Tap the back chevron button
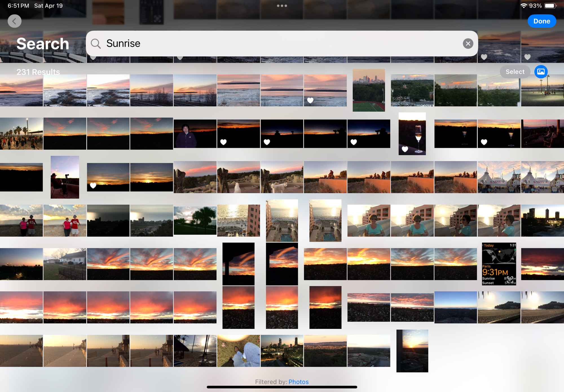The width and height of the screenshot is (564, 392). click(14, 21)
